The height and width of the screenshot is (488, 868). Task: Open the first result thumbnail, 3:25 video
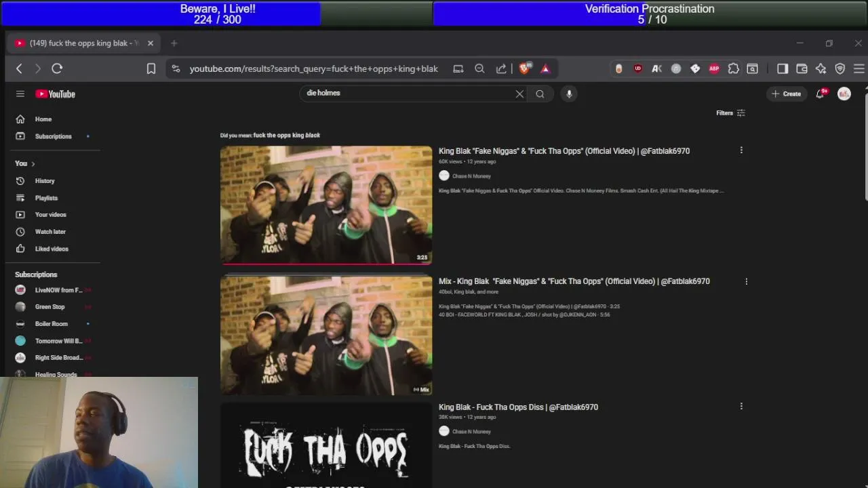tap(326, 205)
